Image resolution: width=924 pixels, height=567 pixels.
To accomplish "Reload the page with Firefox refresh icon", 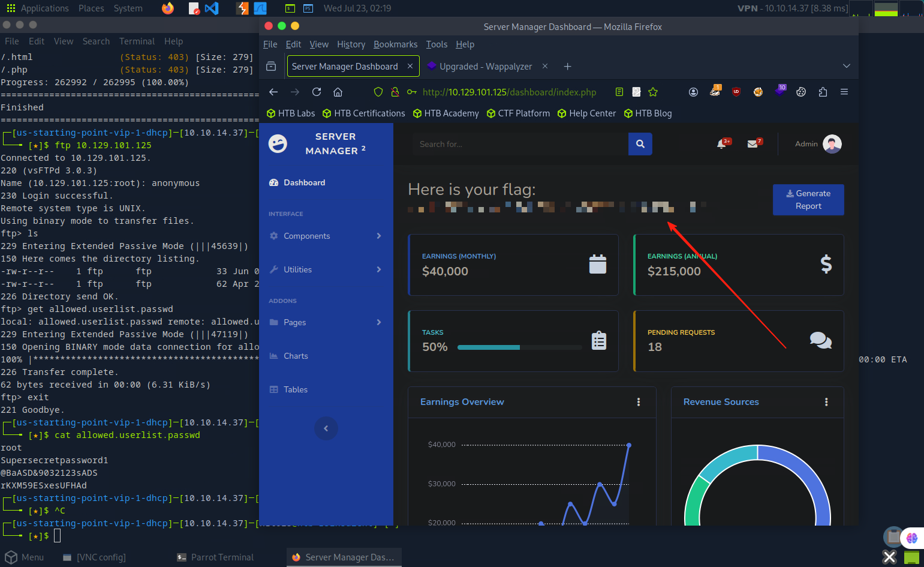I will tap(317, 92).
